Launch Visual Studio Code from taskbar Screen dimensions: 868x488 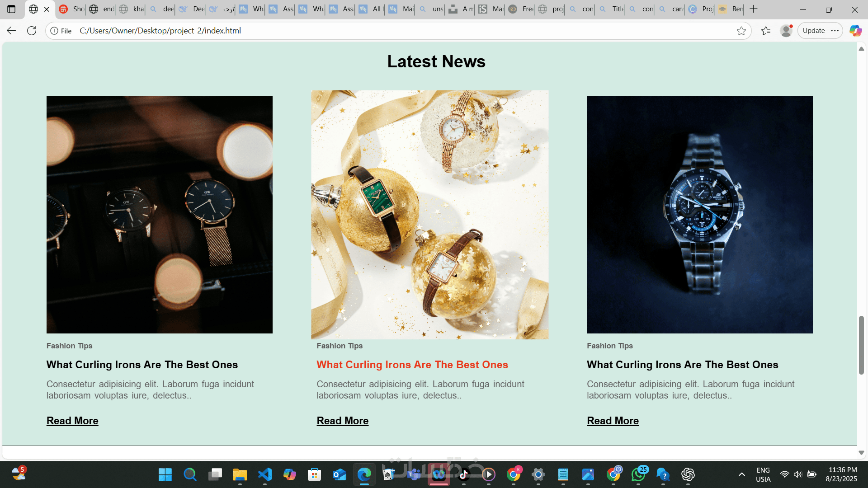click(265, 474)
